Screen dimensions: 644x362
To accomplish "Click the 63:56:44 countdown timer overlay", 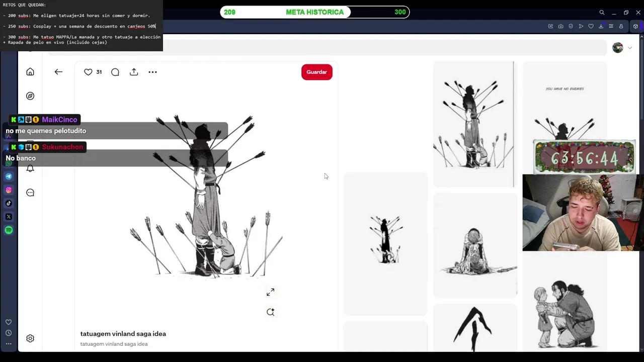I will click(x=584, y=158).
